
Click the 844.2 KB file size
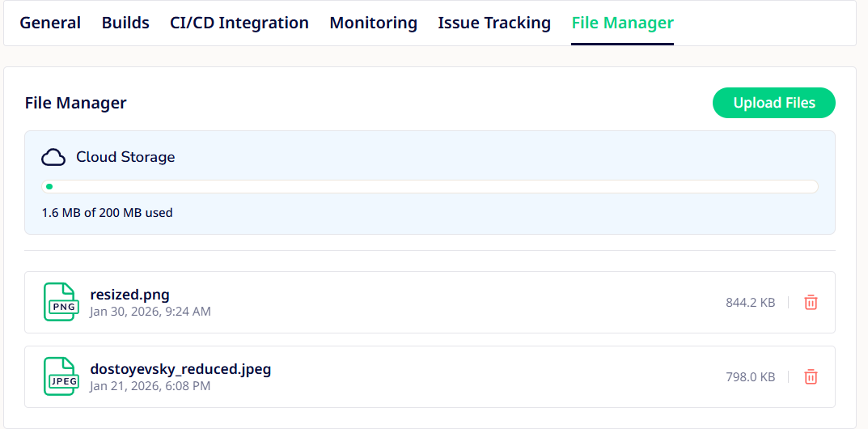point(750,303)
